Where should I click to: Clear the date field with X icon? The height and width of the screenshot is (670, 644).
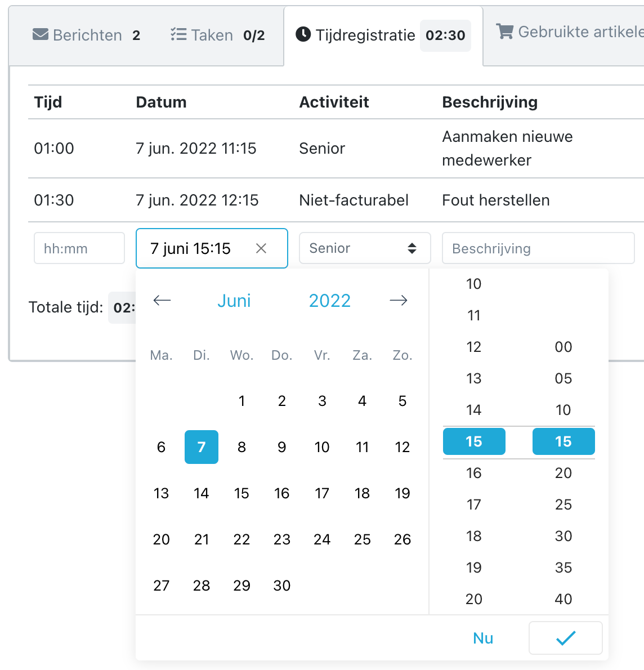(x=261, y=248)
